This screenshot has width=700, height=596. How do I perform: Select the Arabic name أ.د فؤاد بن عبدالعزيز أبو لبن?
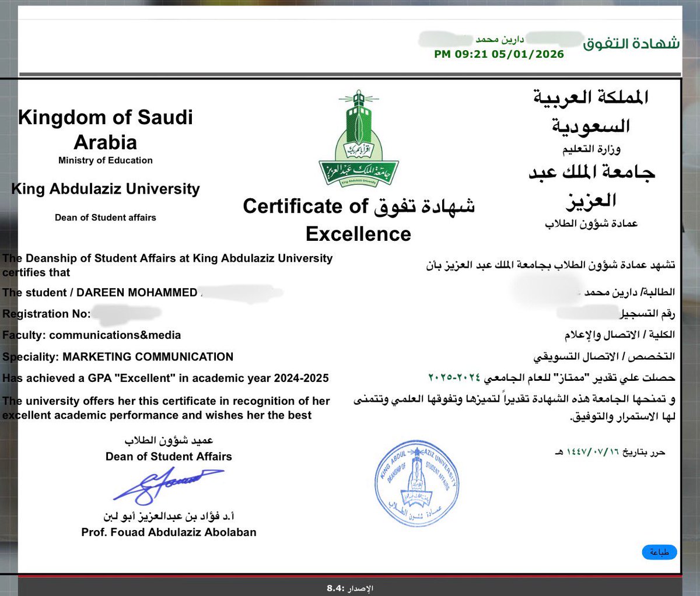[x=169, y=517]
